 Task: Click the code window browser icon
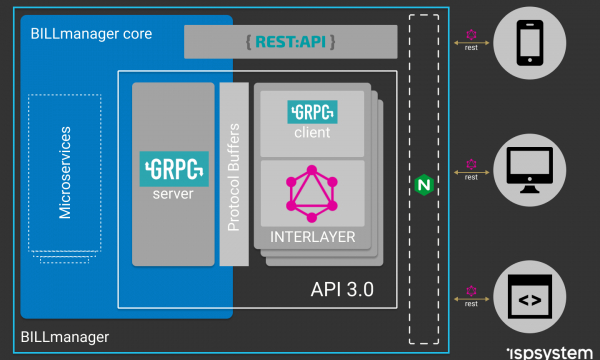530,296
